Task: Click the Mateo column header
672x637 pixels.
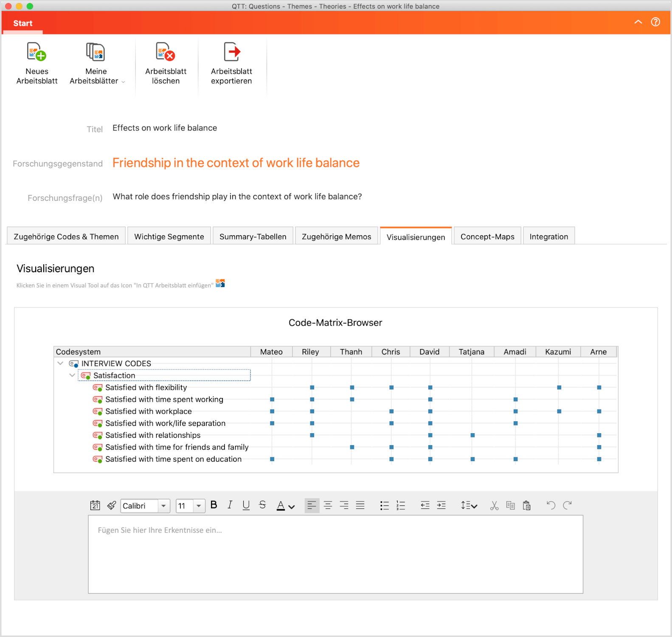Action: [271, 352]
